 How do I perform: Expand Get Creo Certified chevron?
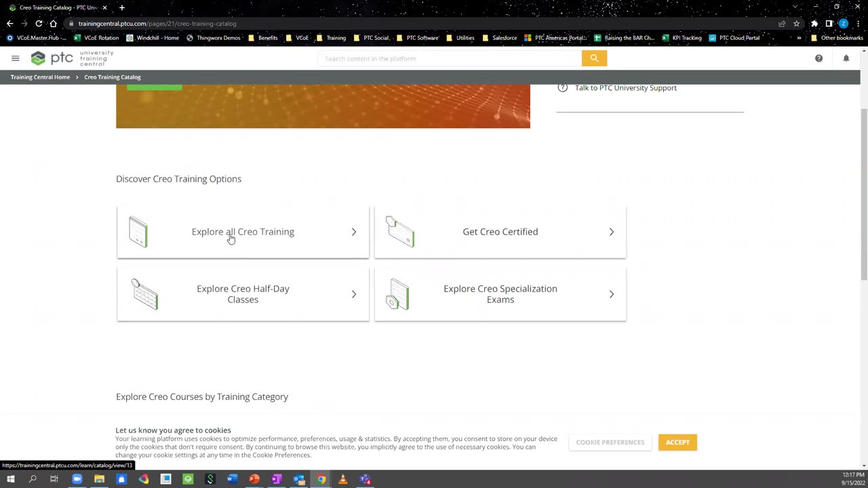tap(612, 232)
